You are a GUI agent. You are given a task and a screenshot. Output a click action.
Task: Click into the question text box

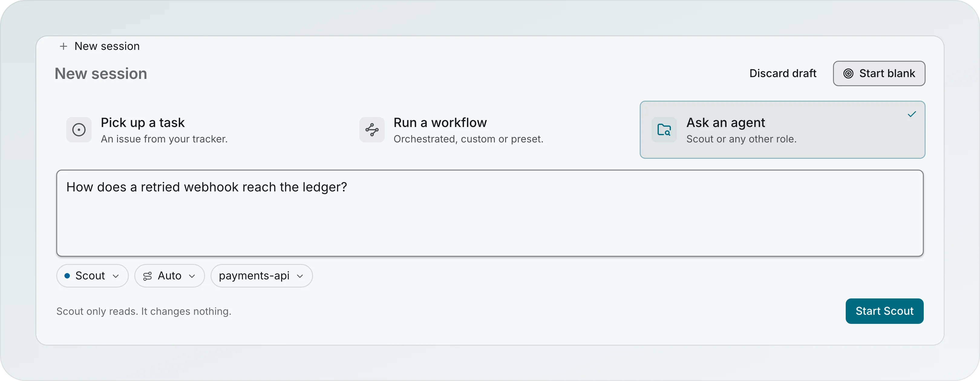pos(490,213)
